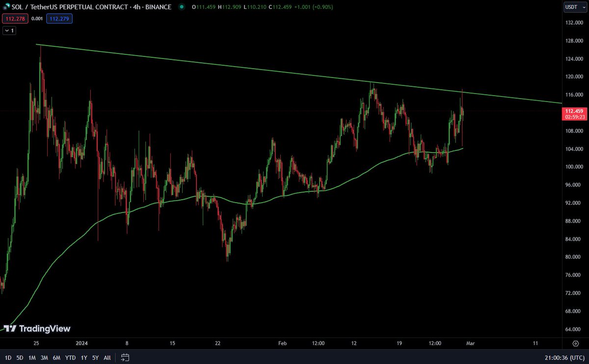The height and width of the screenshot is (364, 589).
Task: Select the 5Y time range
Action: click(96, 358)
